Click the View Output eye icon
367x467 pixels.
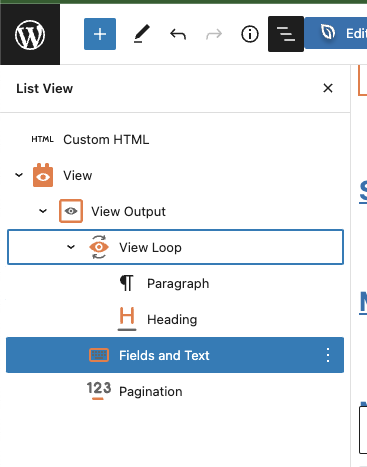[x=71, y=211]
